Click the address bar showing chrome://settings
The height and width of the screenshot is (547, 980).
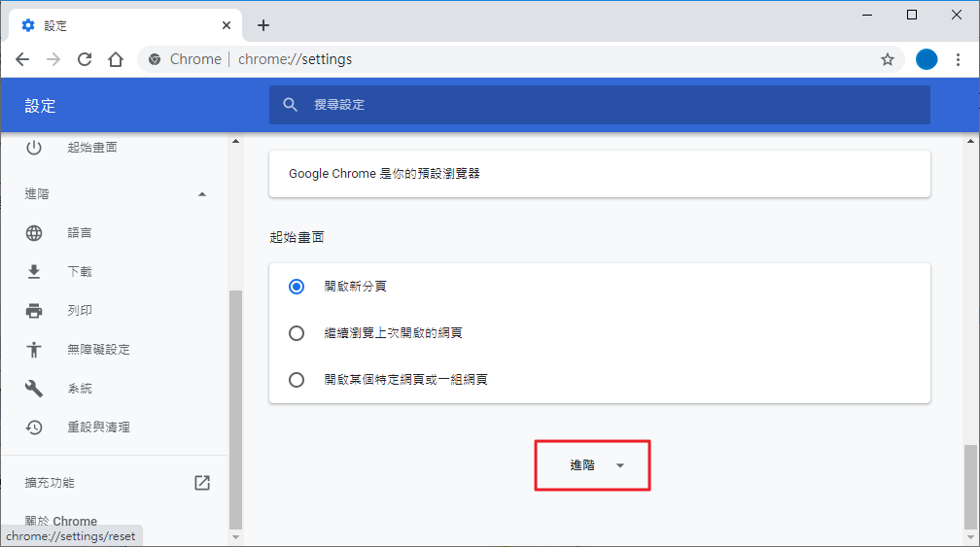pyautogui.click(x=522, y=59)
